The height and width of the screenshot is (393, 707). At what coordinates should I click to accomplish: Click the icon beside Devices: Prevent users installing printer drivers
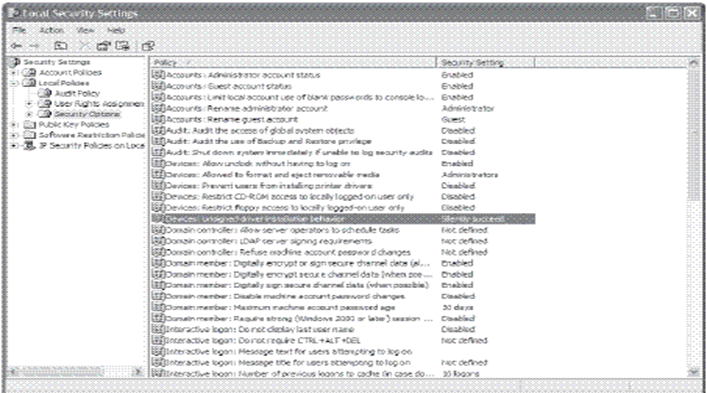pyautogui.click(x=158, y=185)
